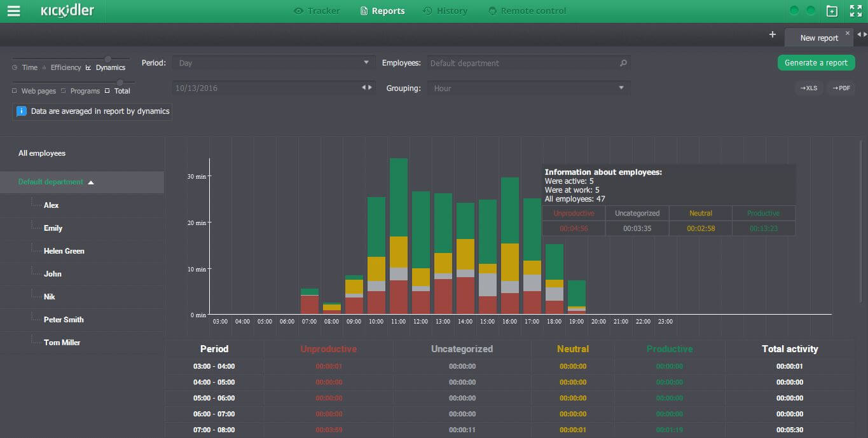
Task: Open Remote control gamepad icon
Action: (491, 10)
